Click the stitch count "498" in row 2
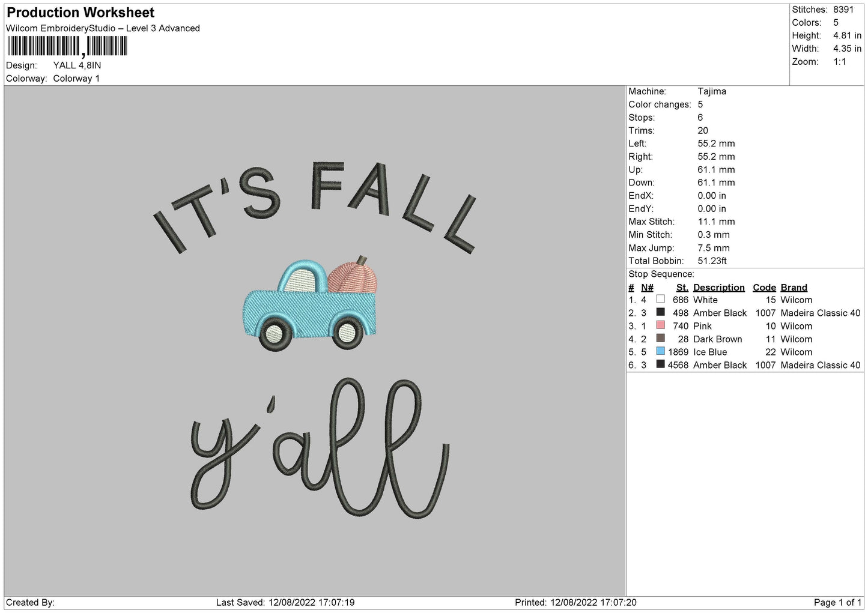 (x=681, y=313)
